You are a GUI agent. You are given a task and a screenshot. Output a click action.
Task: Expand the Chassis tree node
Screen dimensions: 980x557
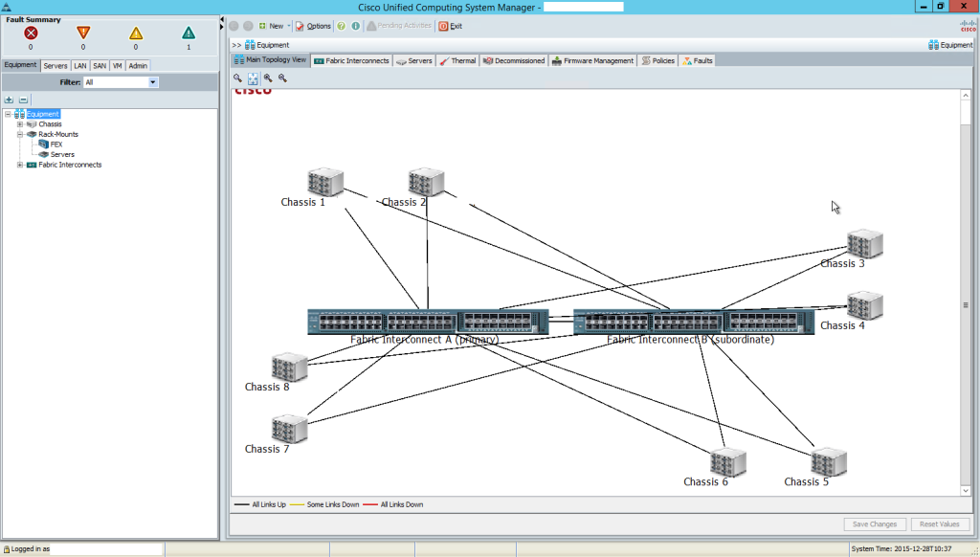click(20, 123)
